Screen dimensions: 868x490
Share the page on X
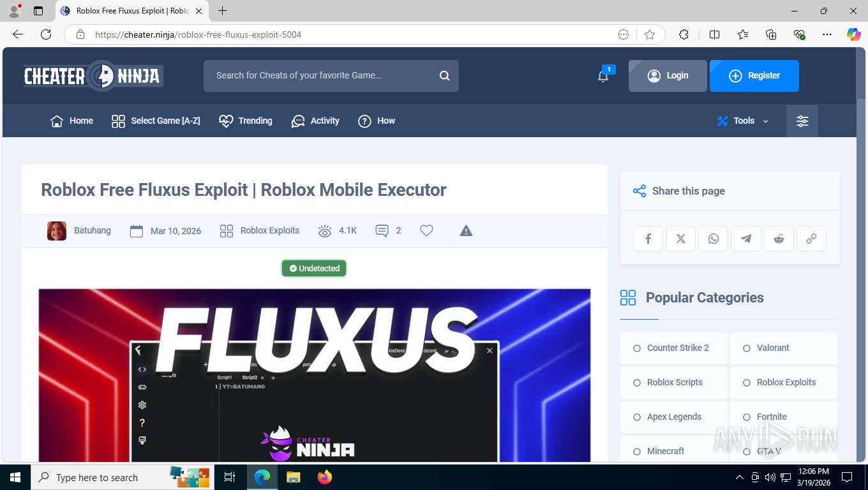(x=681, y=239)
